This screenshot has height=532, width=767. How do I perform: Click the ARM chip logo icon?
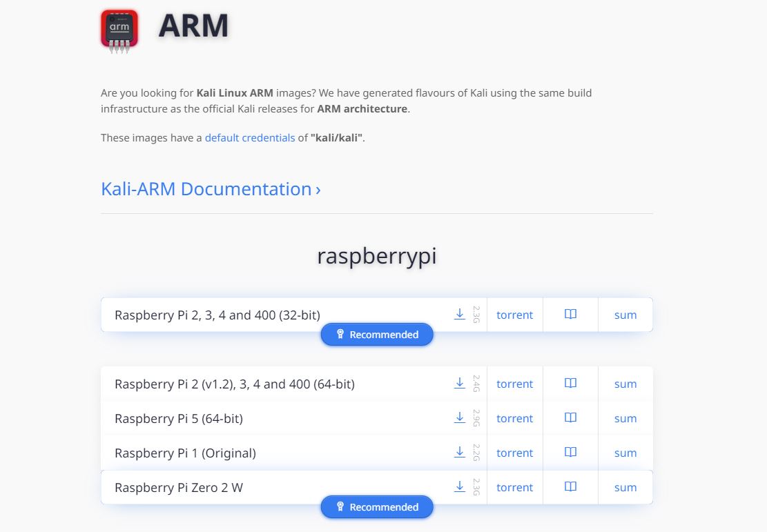[x=119, y=31]
